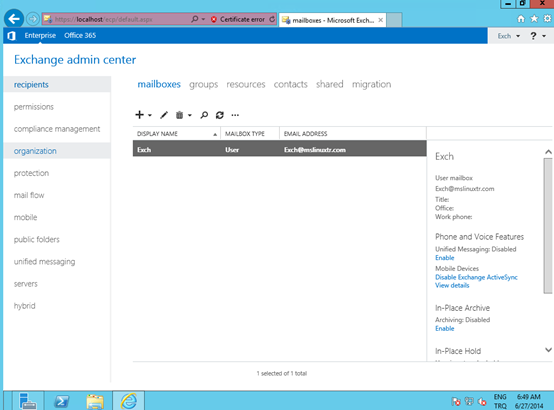Click the browser Forward arrow button
The height and width of the screenshot is (410, 554).
[33, 19]
